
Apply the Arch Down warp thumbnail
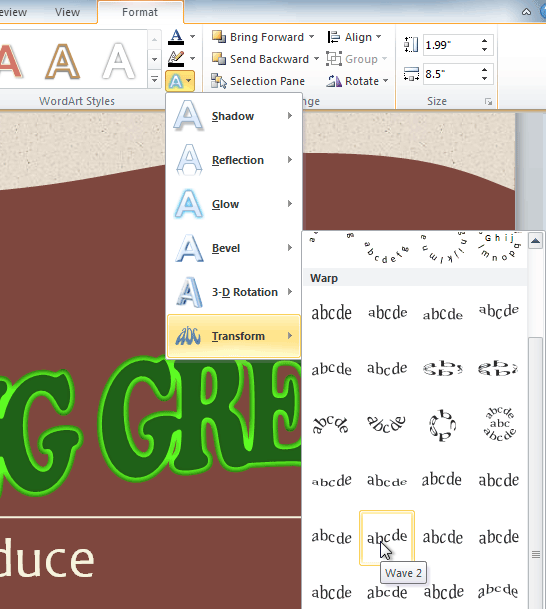coord(387,424)
